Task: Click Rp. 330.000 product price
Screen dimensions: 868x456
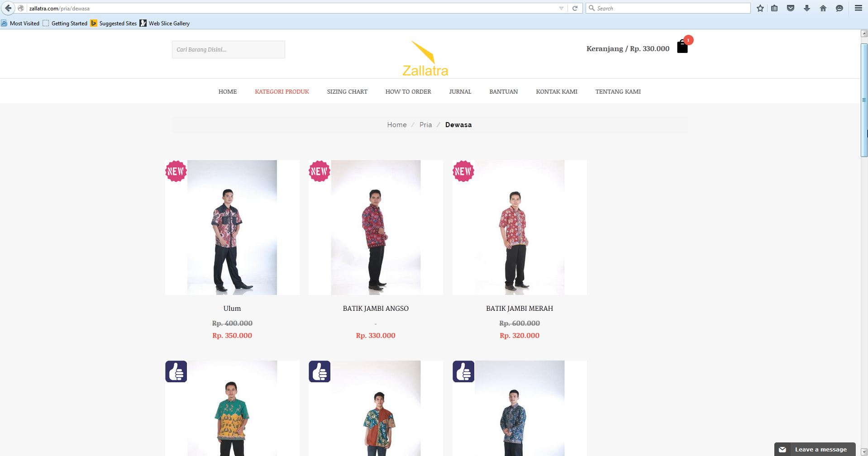Action: coord(376,336)
